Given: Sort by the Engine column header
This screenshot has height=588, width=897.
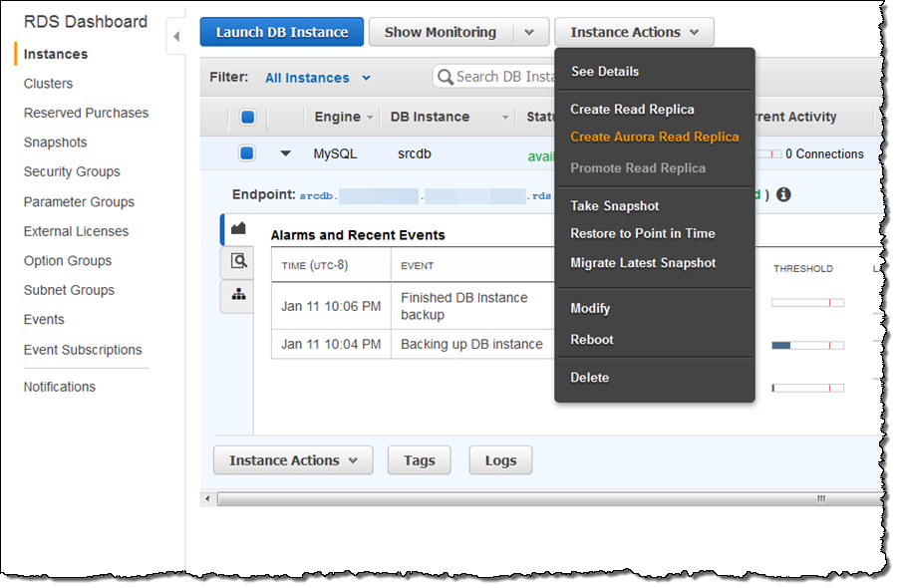Looking at the screenshot, I should point(338,117).
